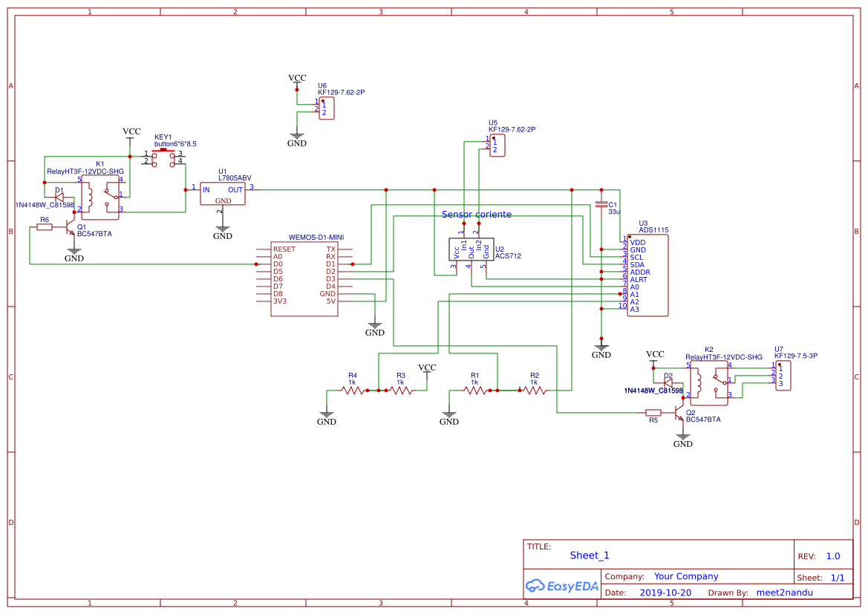Select resistor R5 symbol
The width and height of the screenshot is (868, 614).
[653, 413]
